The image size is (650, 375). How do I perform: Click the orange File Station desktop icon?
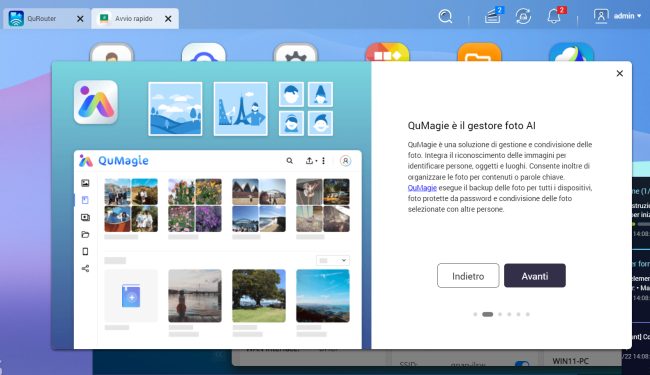click(x=479, y=53)
